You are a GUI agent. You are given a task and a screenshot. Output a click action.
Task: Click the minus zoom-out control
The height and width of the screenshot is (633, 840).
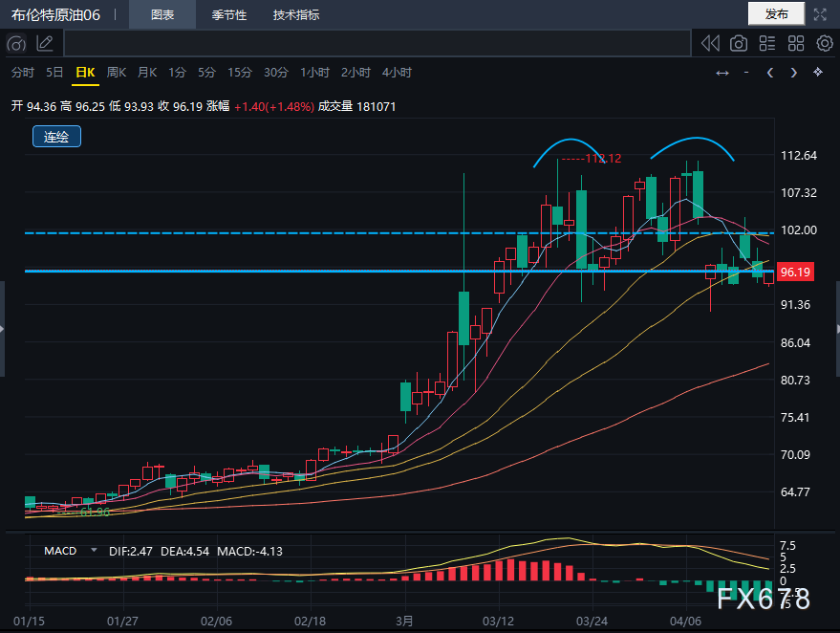[747, 72]
